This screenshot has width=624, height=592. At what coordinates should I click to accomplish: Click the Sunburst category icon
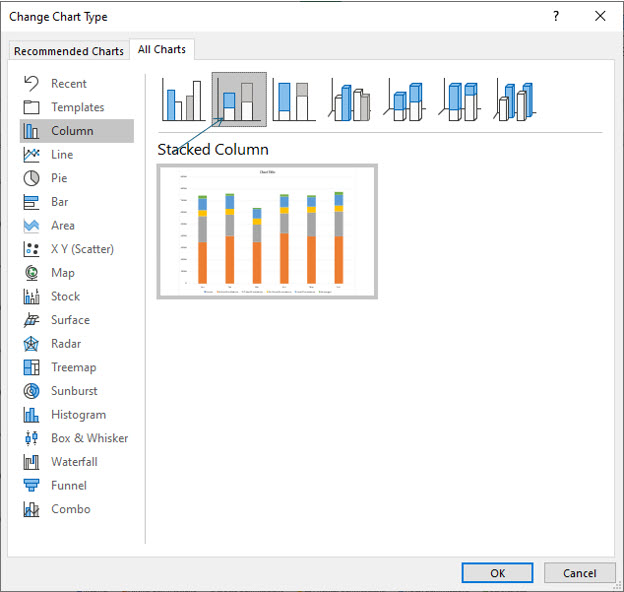tap(31, 391)
